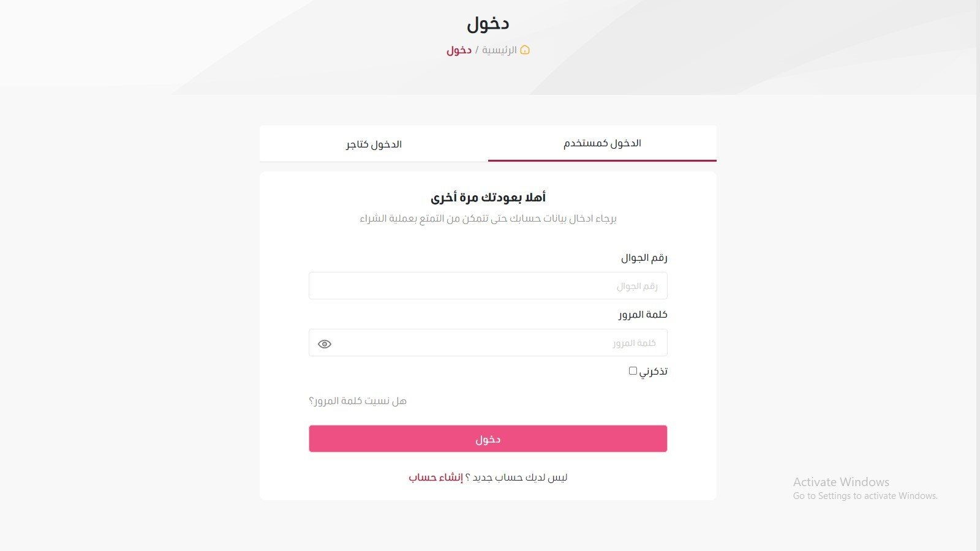This screenshot has width=980, height=551.
Task: Enable the تذكرني remember me checkbox
Action: 633,370
